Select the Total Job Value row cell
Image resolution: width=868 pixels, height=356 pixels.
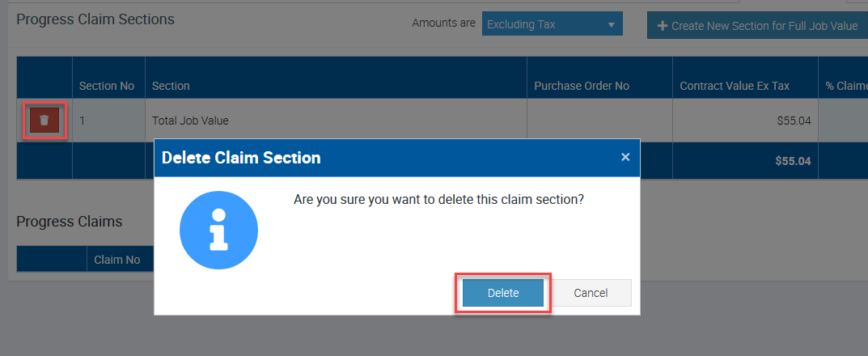tap(191, 121)
